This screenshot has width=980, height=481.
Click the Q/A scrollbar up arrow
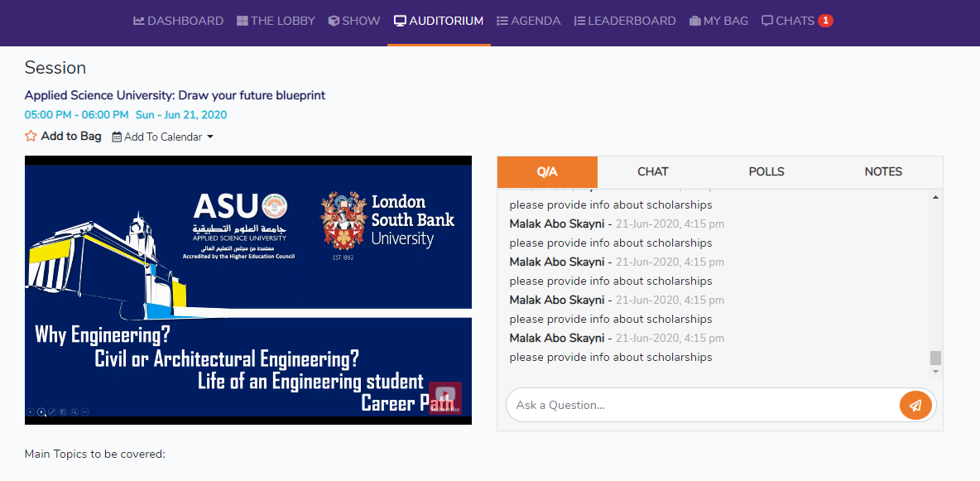point(935,197)
